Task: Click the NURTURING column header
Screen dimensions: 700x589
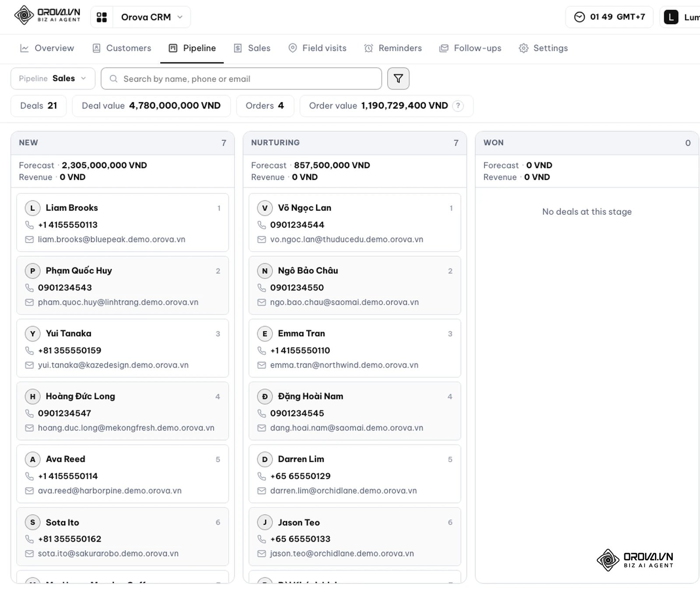Action: 355,143
